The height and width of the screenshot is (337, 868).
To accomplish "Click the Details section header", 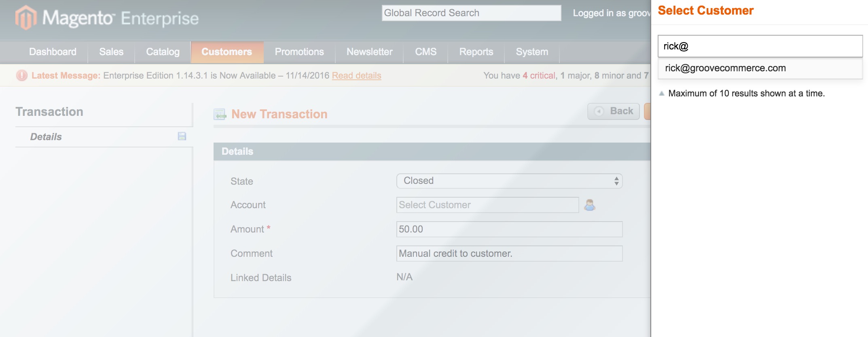I will click(432, 151).
